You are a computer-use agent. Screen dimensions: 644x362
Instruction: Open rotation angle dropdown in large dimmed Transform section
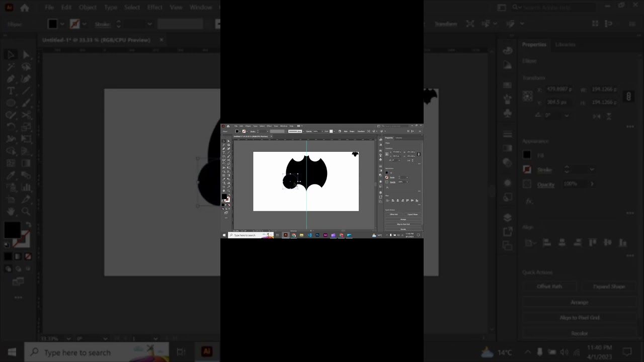coord(567,115)
